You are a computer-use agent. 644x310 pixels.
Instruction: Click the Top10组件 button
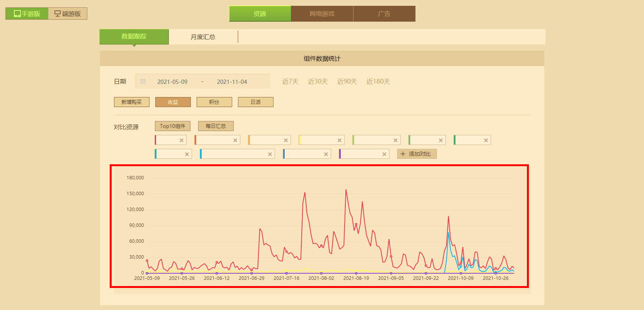tap(173, 126)
